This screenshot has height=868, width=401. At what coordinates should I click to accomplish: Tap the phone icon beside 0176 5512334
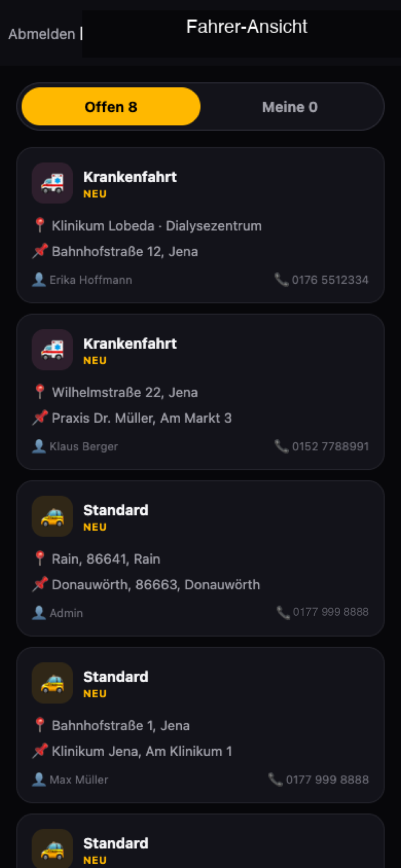[x=281, y=280]
